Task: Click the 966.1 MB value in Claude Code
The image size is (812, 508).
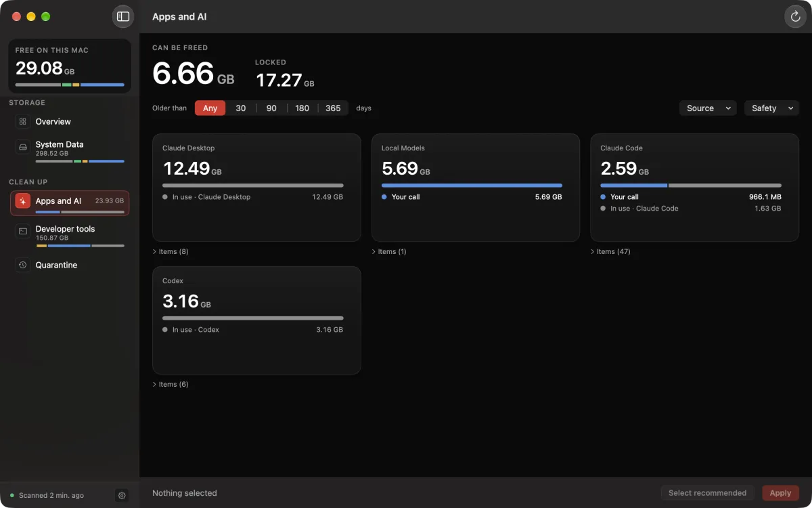Action: (765, 197)
